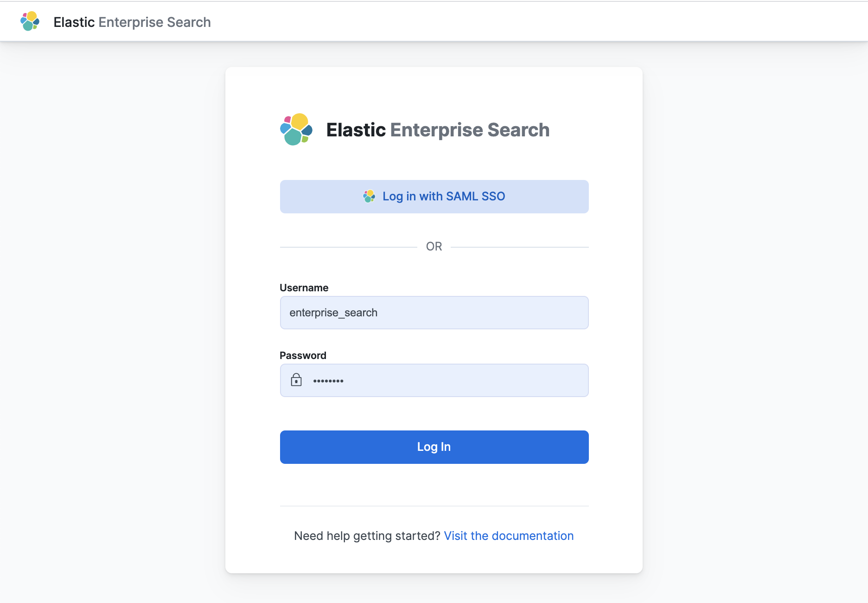Click inside the Username field
The image size is (868, 603).
(434, 312)
